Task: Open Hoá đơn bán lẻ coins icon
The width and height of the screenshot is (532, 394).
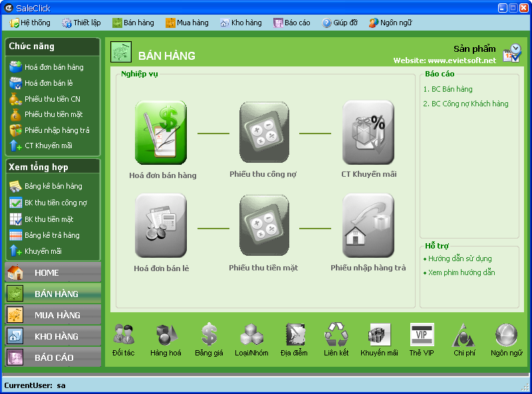Action: pyautogui.click(x=161, y=226)
